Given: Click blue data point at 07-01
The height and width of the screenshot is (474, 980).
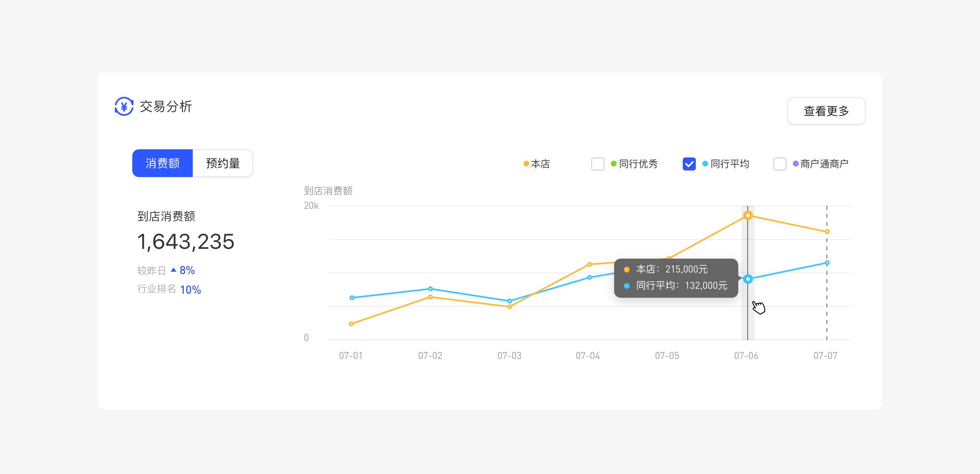Looking at the screenshot, I should 352,298.
